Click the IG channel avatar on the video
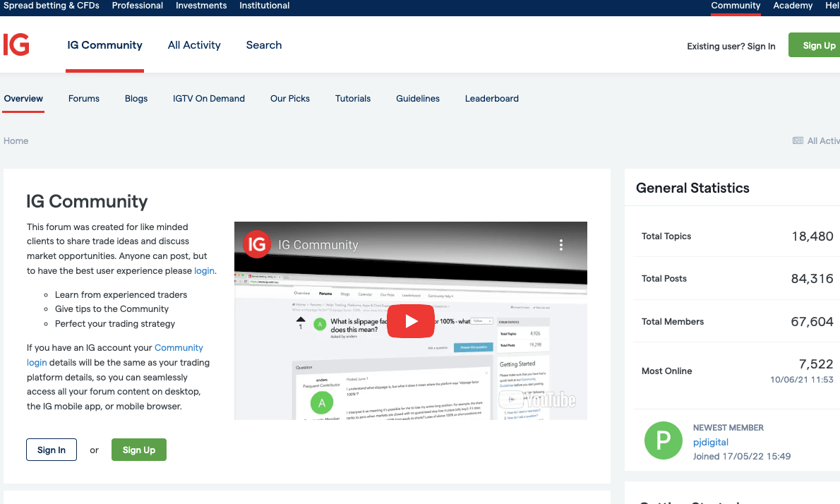Viewport: 840px width, 504px height. (257, 244)
